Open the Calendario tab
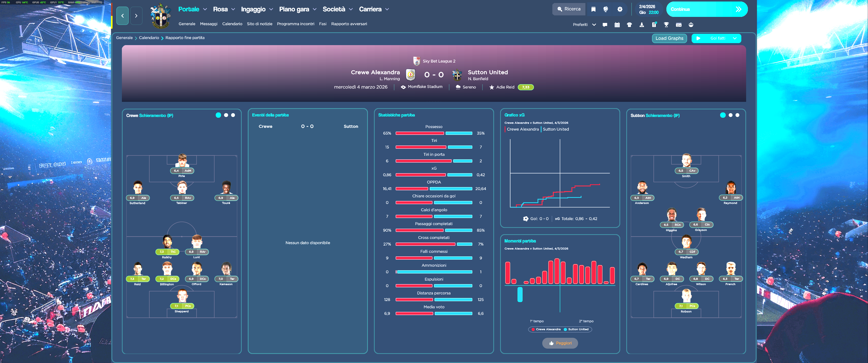Viewport: 868px width, 363px height. [x=232, y=24]
